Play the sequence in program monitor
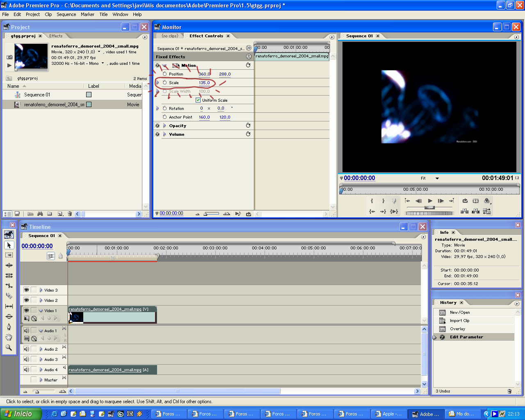 [x=430, y=201]
